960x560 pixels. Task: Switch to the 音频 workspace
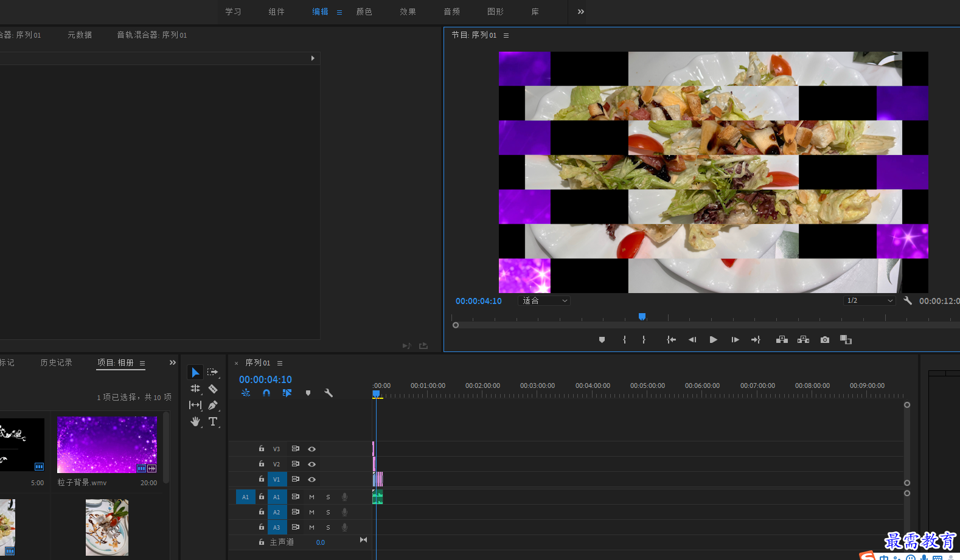coord(452,12)
